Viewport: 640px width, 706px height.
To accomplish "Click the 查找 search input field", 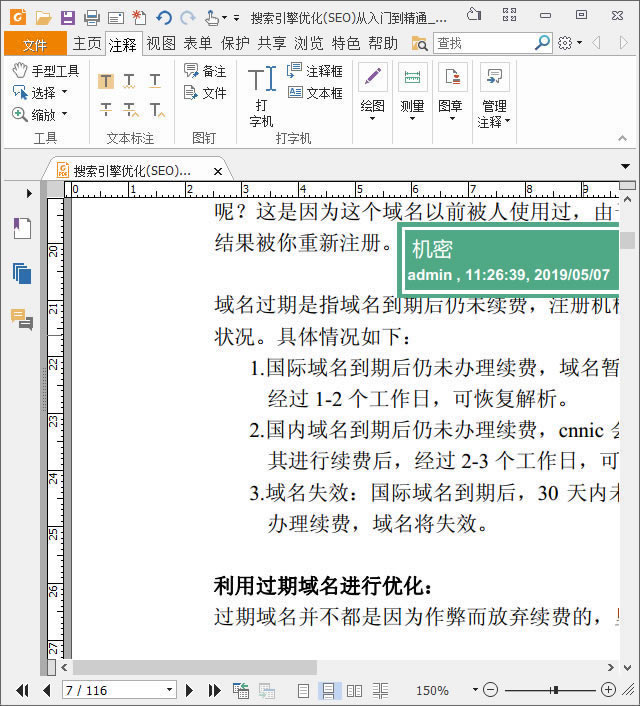I will [x=483, y=43].
